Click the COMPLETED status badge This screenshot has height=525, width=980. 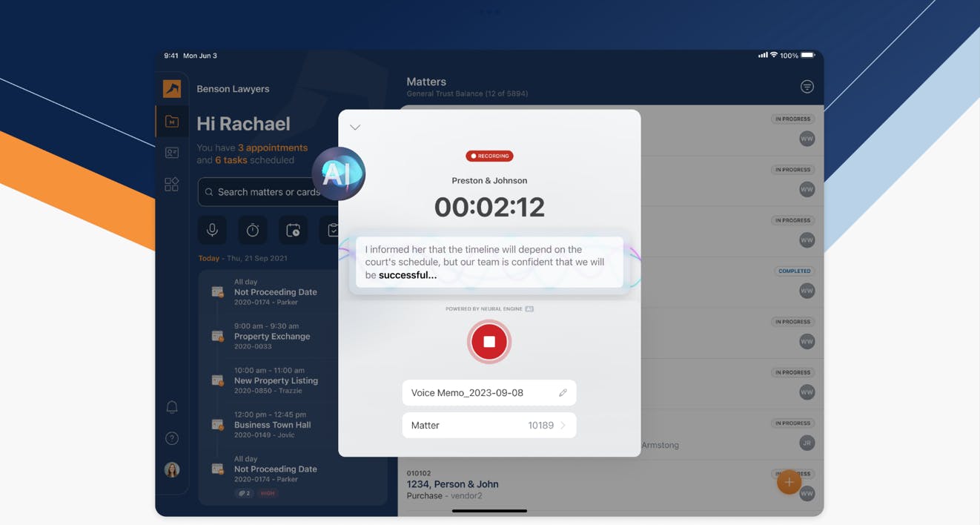(x=795, y=271)
